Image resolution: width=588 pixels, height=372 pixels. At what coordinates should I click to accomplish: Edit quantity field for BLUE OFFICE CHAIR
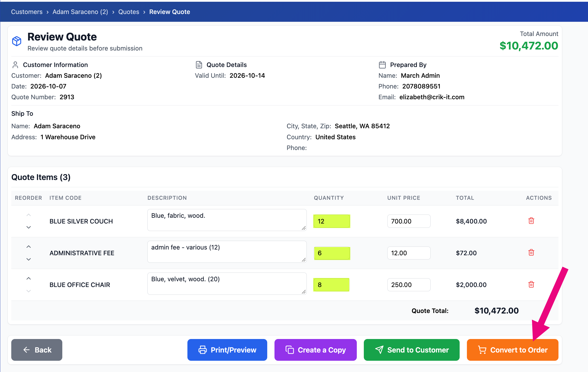332,285
